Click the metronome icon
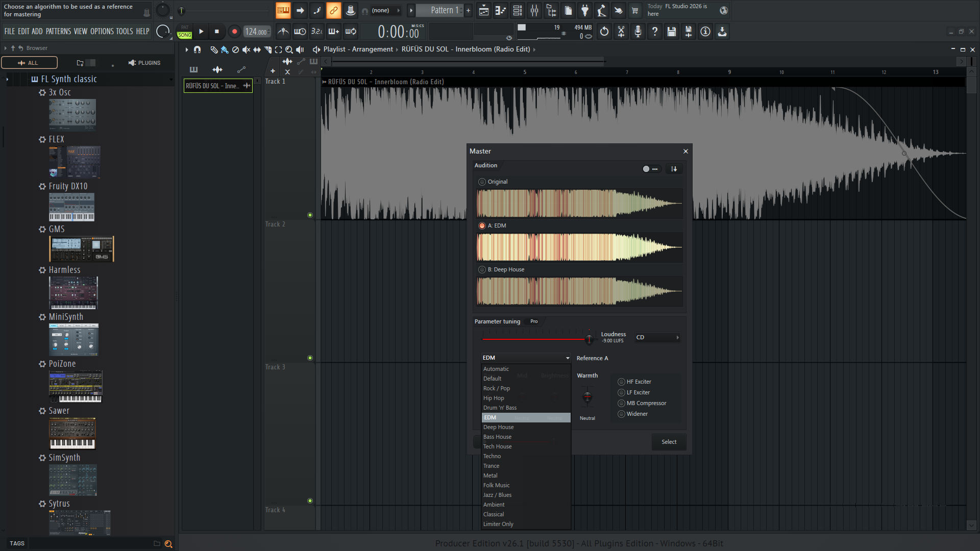Viewport: 980px width, 551px height. [x=283, y=32]
